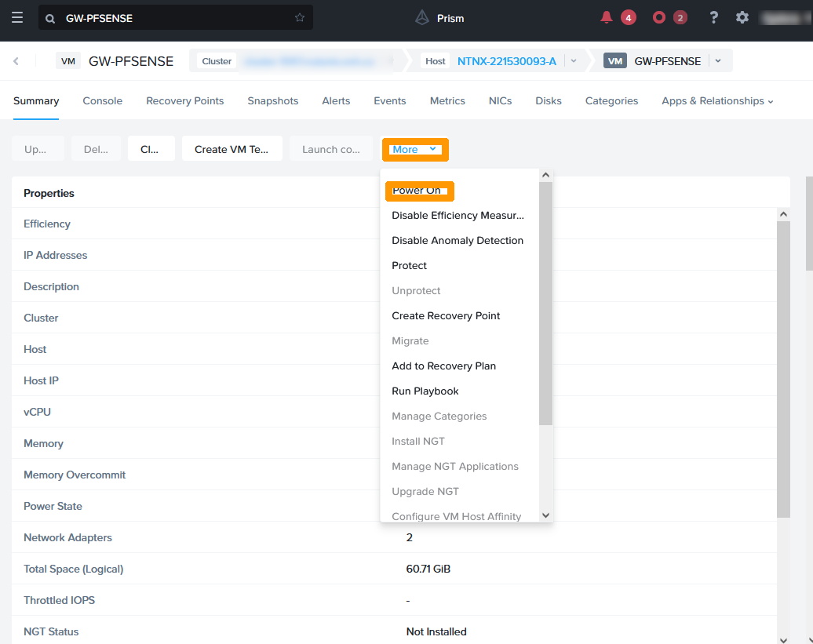Select Power On from the menu
813x644 pixels.
[417, 191]
